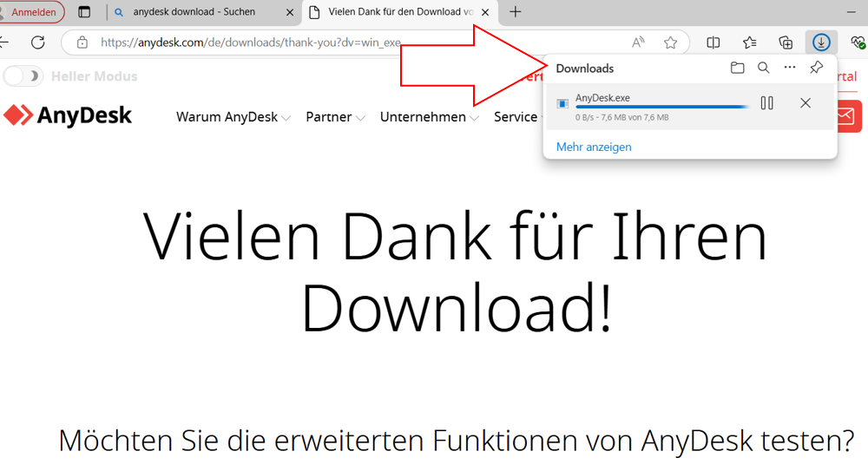Expand the Partner dropdown menu
Screen dimensions: 868x471
(x=335, y=117)
